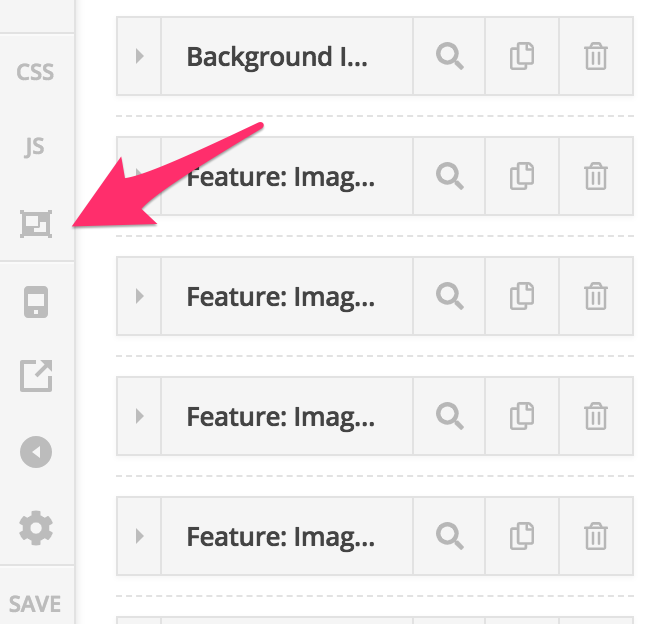Collapse the sidebar with the round arrow icon
672x624 pixels.
tap(36, 452)
